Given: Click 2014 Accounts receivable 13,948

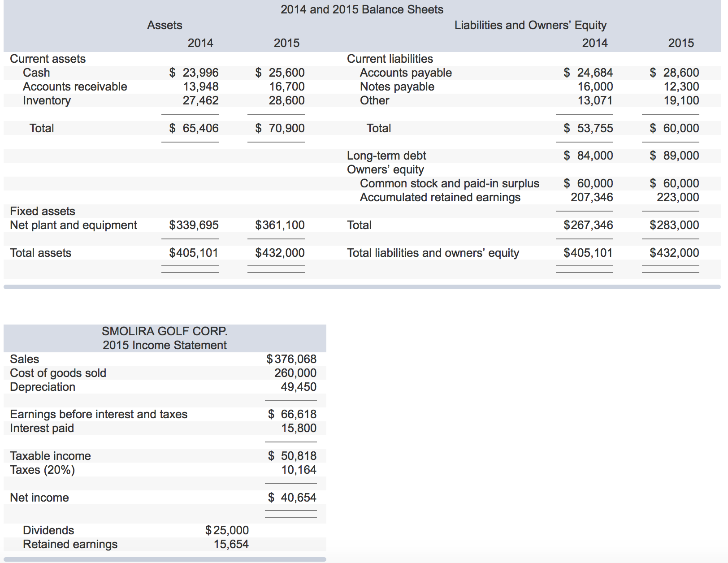Looking at the screenshot, I should click(201, 87).
